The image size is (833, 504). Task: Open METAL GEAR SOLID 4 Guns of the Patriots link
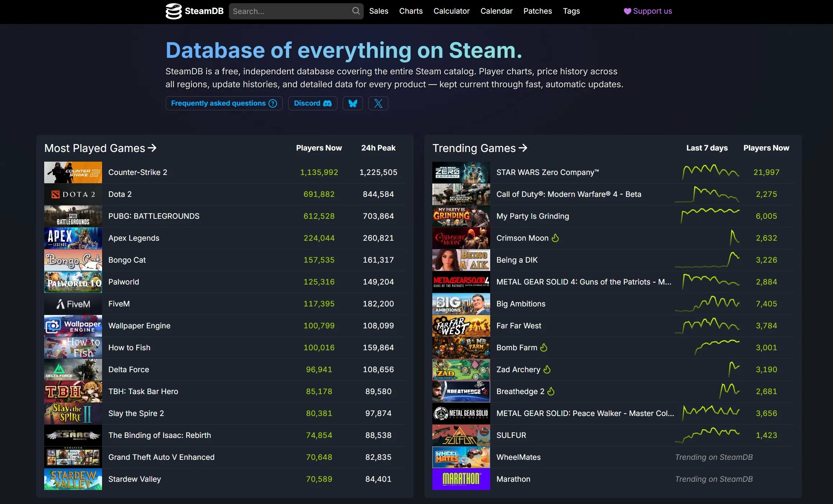point(584,282)
